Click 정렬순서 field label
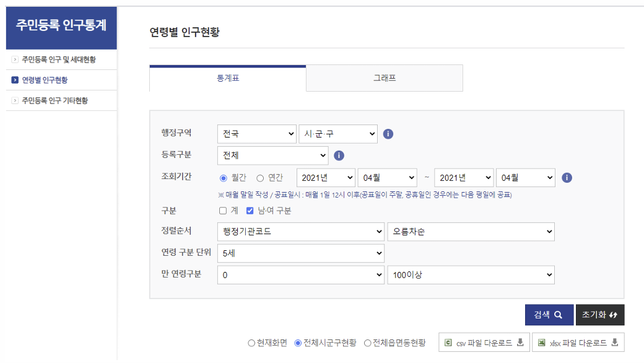The image size is (644, 363). pos(176,230)
